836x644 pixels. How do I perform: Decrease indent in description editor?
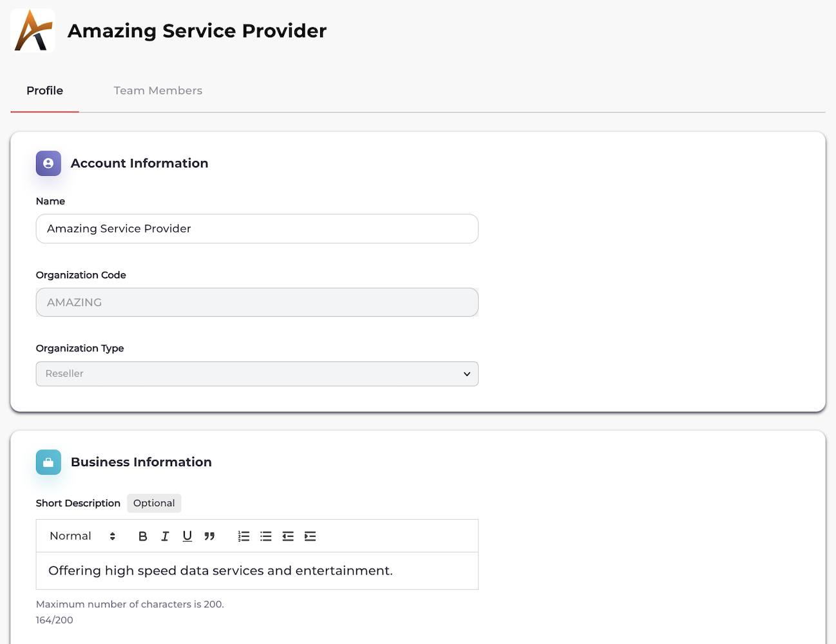point(288,536)
